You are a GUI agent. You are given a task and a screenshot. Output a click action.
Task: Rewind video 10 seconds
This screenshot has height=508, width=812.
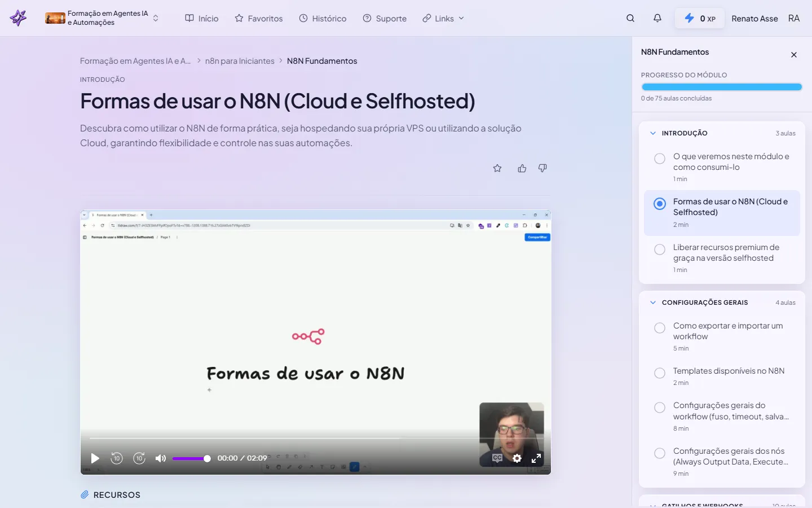click(117, 458)
